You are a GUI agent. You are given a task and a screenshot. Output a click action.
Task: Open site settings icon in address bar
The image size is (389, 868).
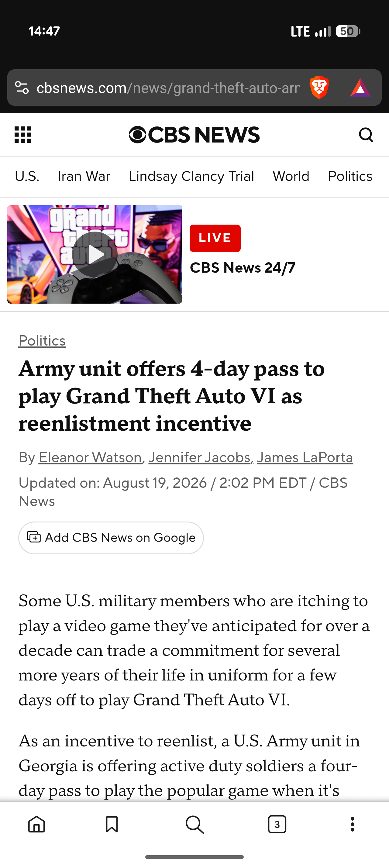[x=22, y=88]
